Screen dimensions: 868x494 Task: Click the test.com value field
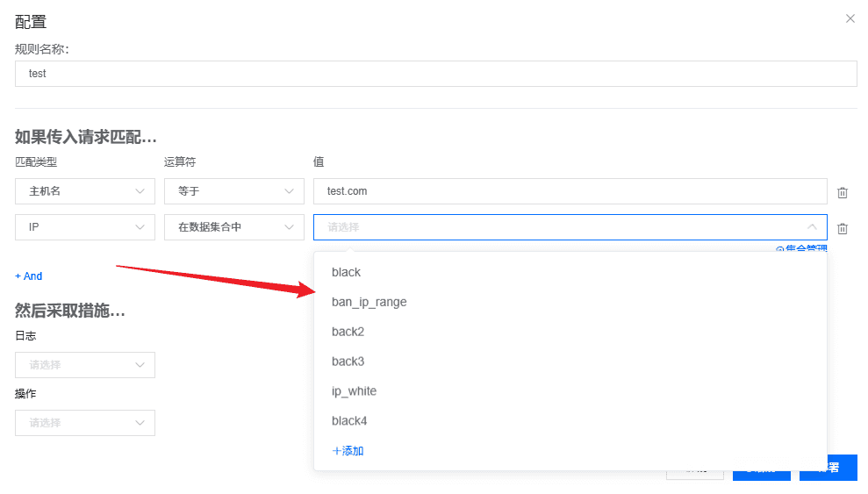570,191
